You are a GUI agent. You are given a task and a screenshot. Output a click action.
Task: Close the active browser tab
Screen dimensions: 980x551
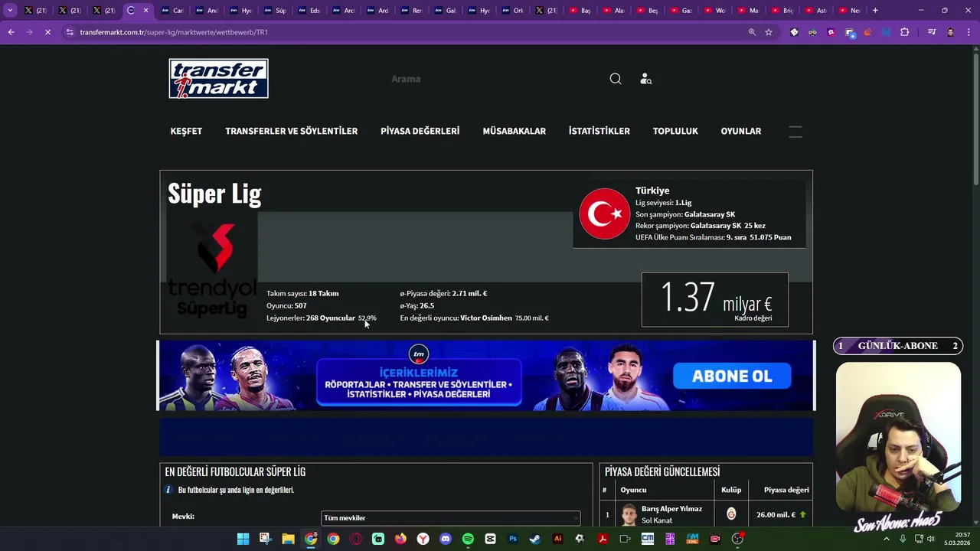tap(145, 11)
